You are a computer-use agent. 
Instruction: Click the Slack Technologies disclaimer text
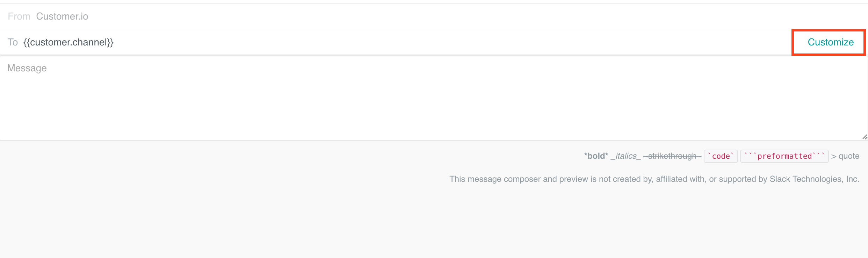[x=654, y=179]
